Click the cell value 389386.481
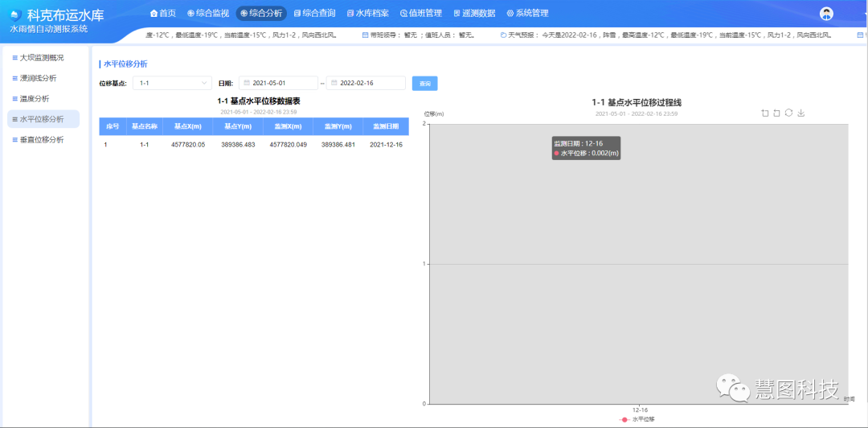 pos(338,145)
